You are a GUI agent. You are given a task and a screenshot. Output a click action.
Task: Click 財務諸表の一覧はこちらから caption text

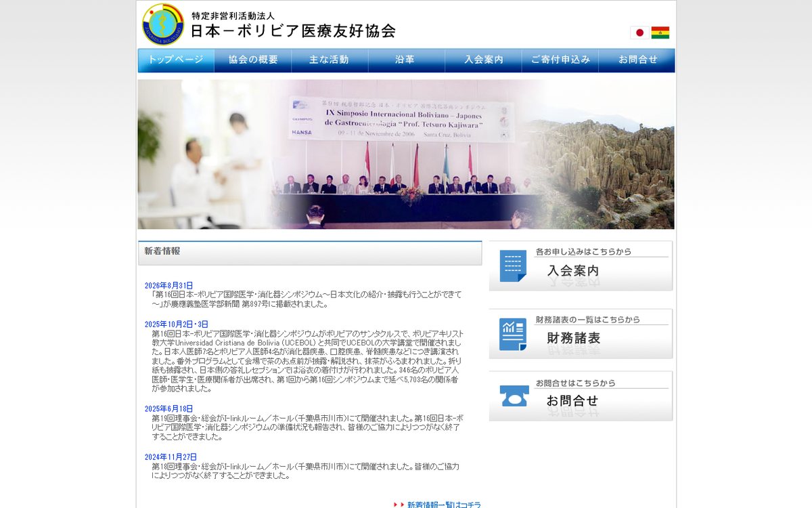pyautogui.click(x=587, y=320)
